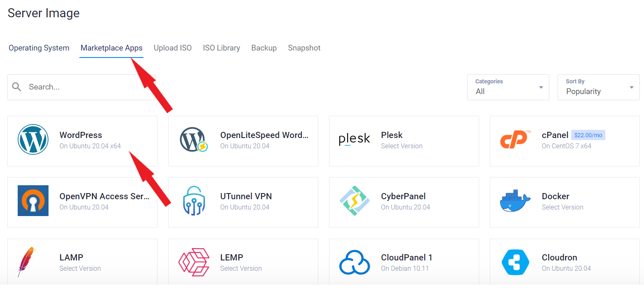Click the cPanel logo icon

click(x=515, y=140)
